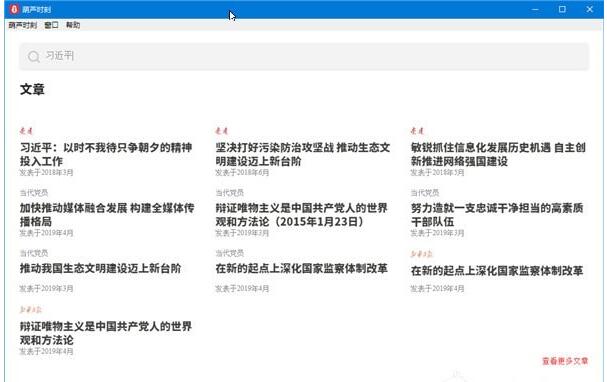Open article 努力造就一支忠诚干净担当的高素质干部队伍
The width and height of the screenshot is (607, 382).
pos(497,215)
